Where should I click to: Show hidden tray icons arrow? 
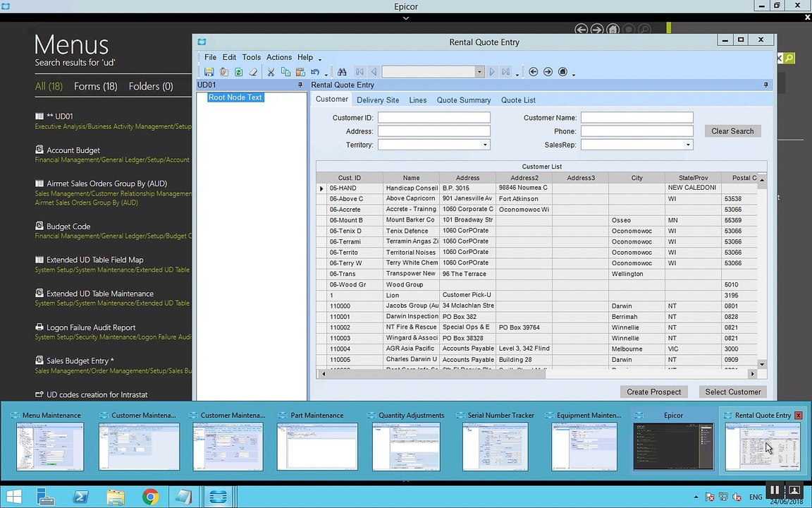coord(696,497)
